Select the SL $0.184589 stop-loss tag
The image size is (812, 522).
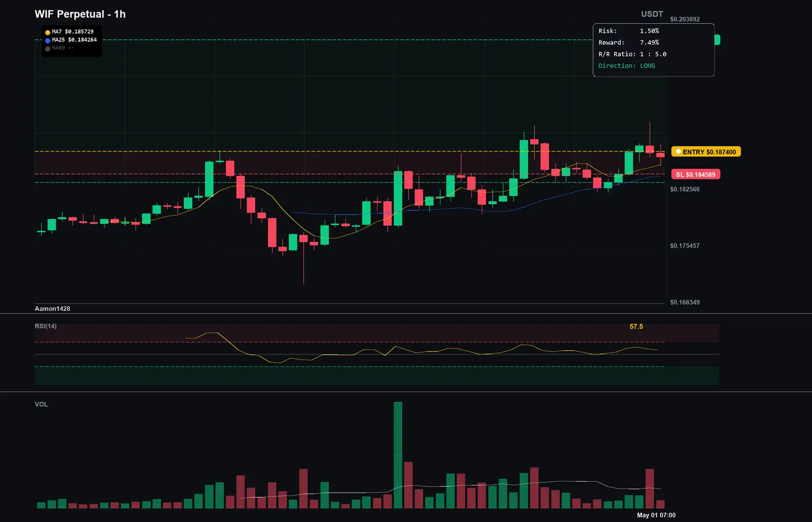pyautogui.click(x=695, y=175)
